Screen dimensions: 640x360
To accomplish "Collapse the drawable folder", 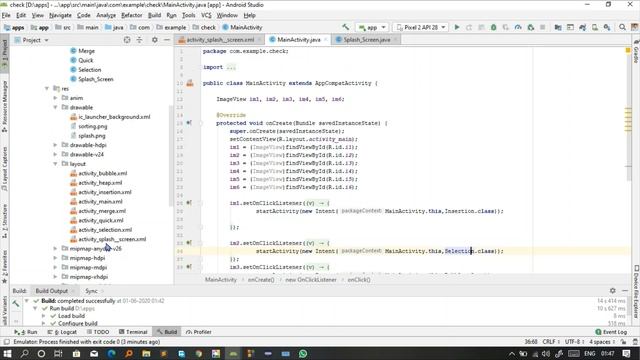I will 56,107.
